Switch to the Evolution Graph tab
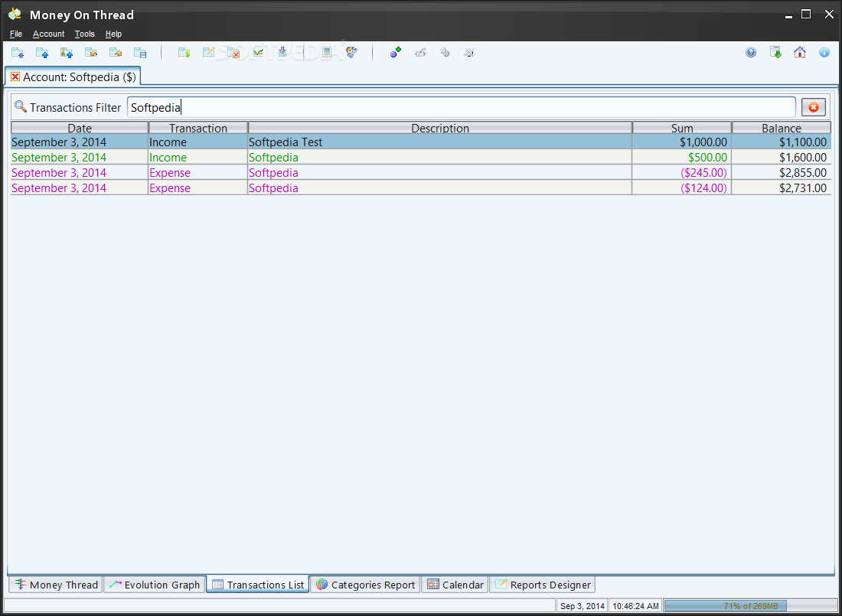 (x=155, y=585)
